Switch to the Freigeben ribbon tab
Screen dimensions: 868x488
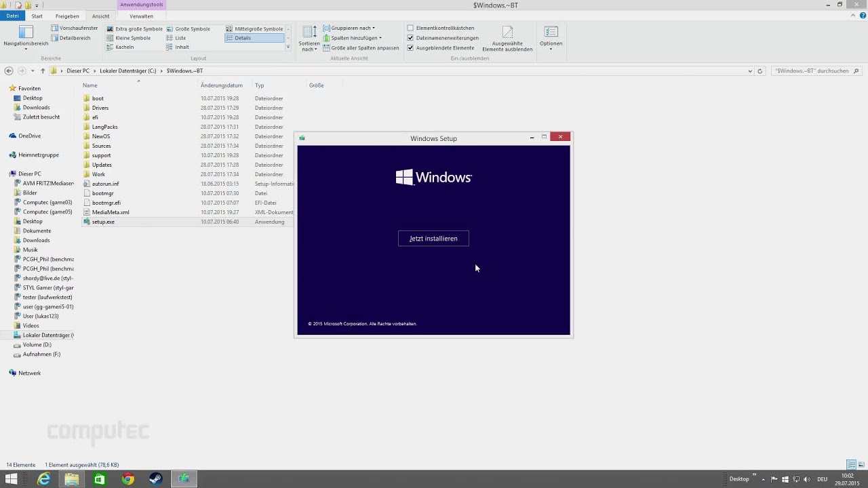67,16
